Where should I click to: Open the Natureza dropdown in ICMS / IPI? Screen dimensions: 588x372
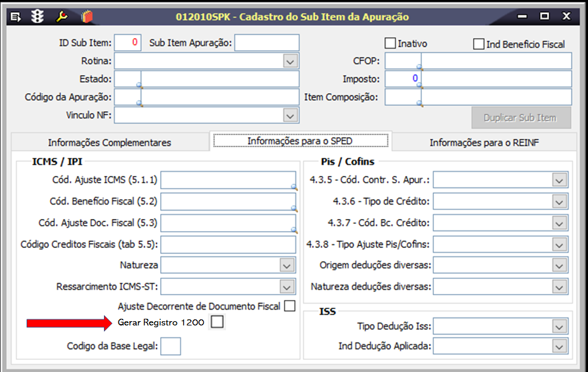click(287, 266)
